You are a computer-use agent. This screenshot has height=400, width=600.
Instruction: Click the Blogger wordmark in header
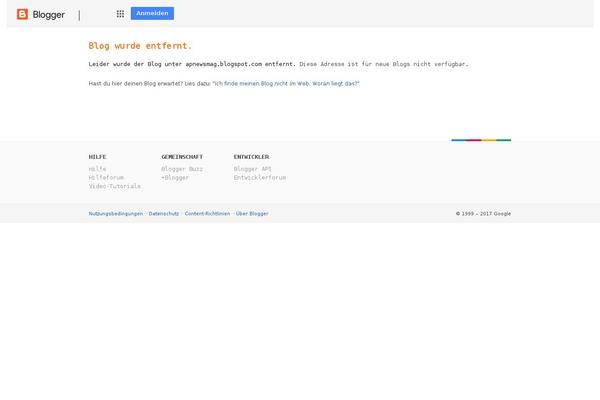(x=49, y=15)
